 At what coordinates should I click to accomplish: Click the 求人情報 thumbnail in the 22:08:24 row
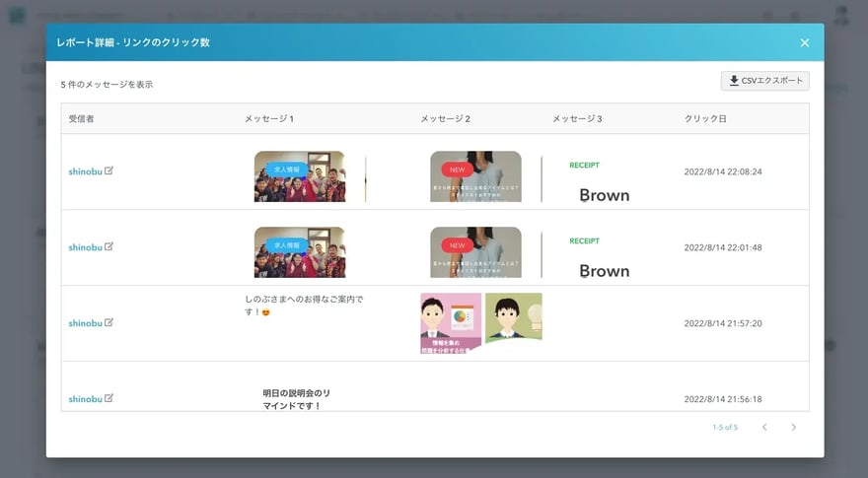coord(299,176)
